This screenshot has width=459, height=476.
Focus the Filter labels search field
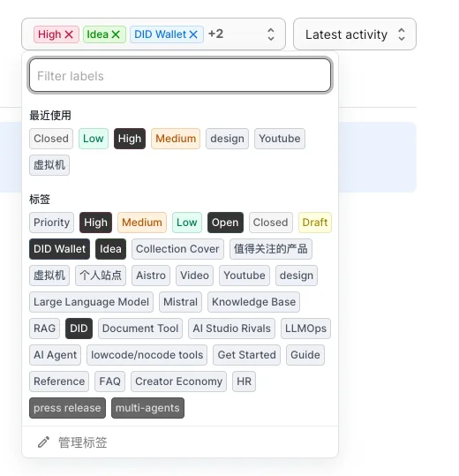(x=180, y=76)
